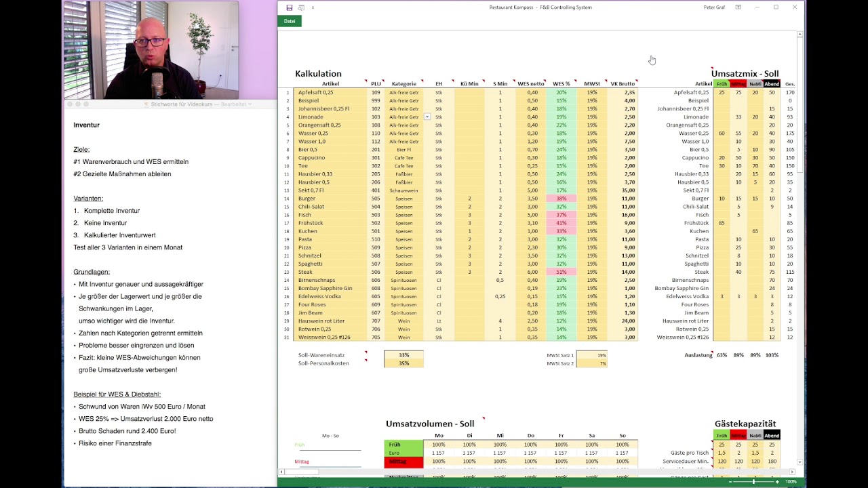Click the green Früh row label in Umsatzvolumen
868x488 pixels.
point(403,445)
